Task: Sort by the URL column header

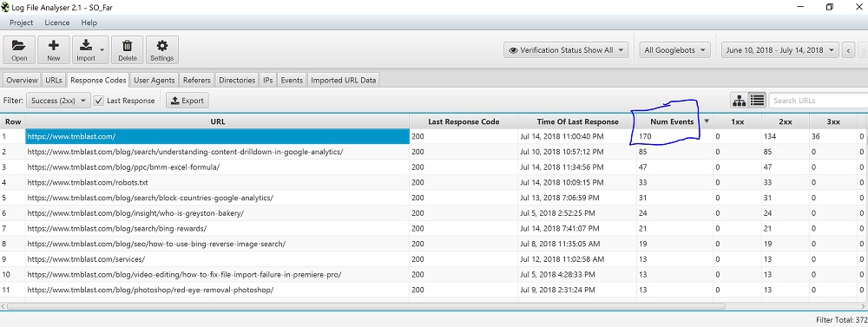Action: [218, 121]
